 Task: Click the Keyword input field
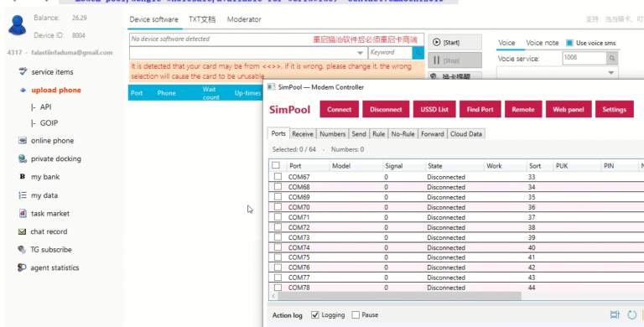pyautogui.click(x=390, y=53)
